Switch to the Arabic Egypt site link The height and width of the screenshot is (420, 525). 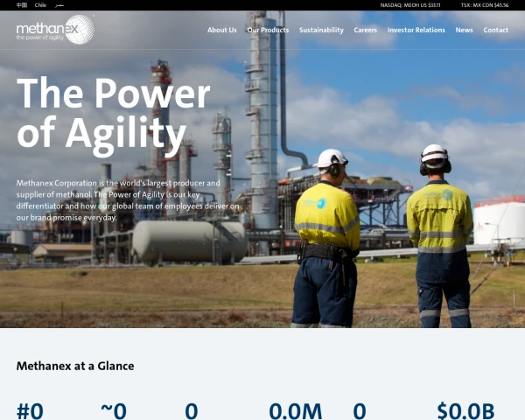tap(59, 5)
